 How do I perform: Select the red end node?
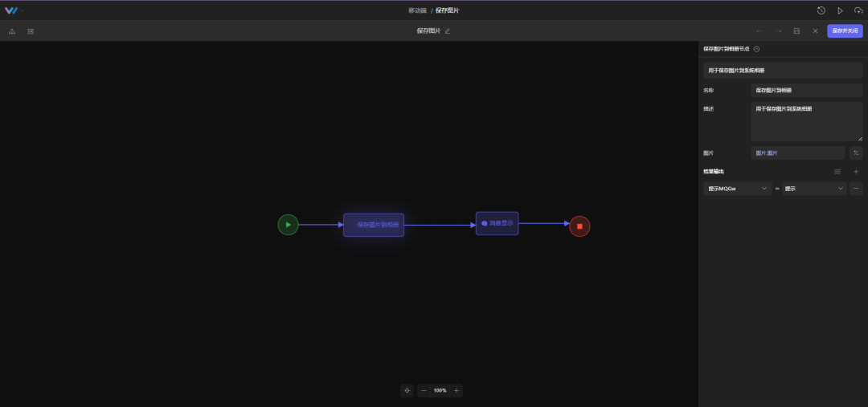click(579, 226)
